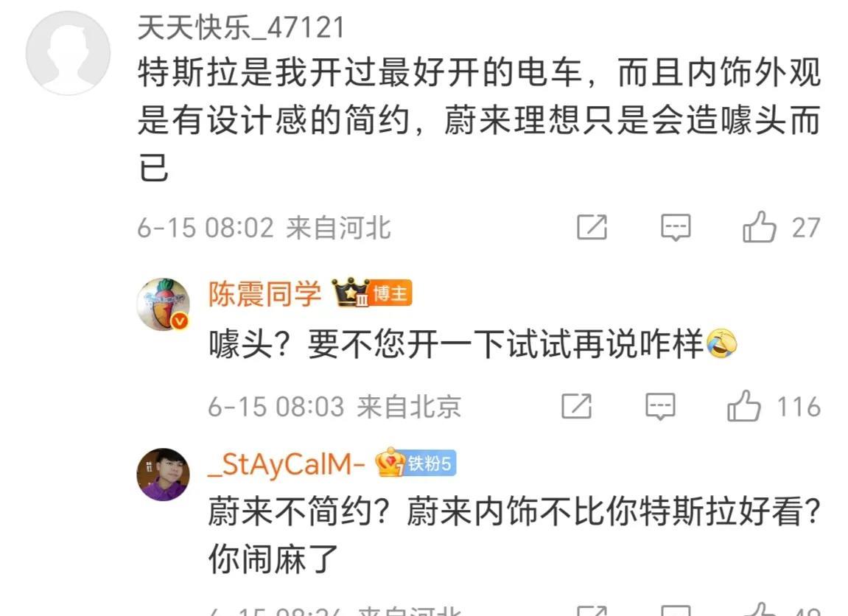Screen dimensions: 848x616
Task: Tap the 博主 blogger tag
Action: [x=391, y=293]
